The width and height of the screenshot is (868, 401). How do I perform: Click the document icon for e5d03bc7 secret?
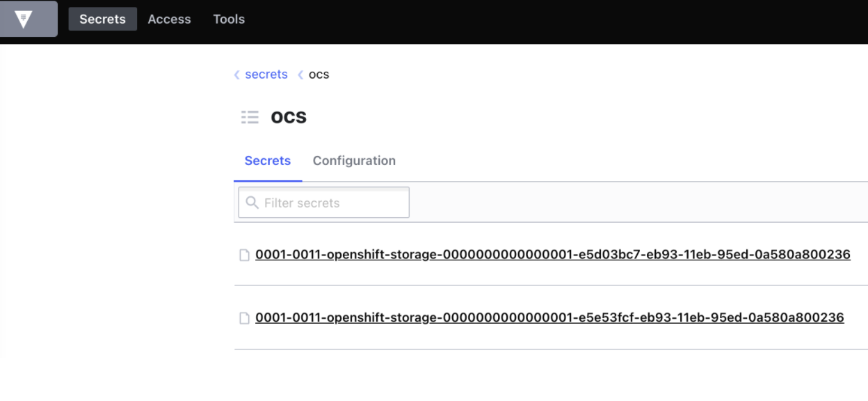coord(244,255)
